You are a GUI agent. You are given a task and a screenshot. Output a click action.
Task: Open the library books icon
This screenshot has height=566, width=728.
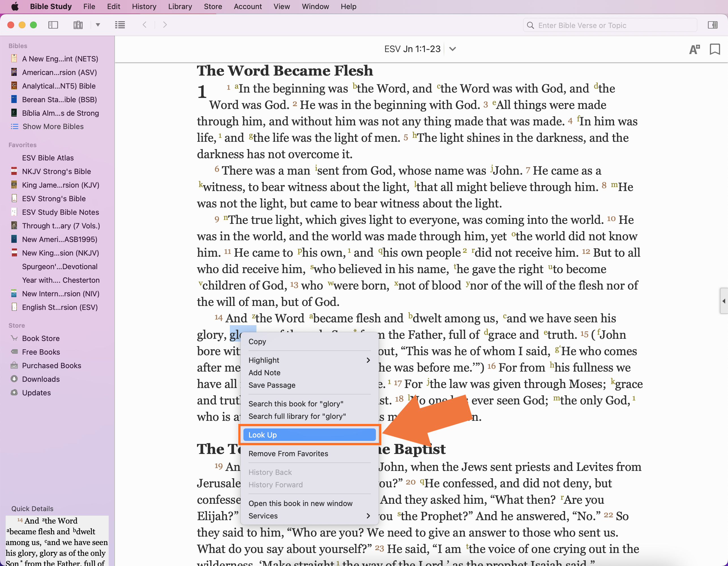click(x=78, y=25)
